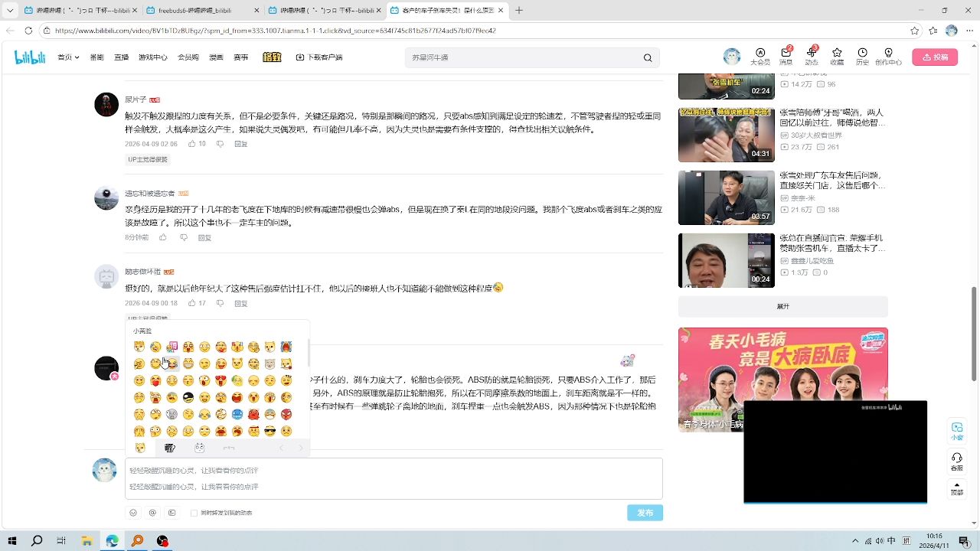The image size is (980, 551).
Task: Select the third emoji pack tab
Action: (x=199, y=448)
